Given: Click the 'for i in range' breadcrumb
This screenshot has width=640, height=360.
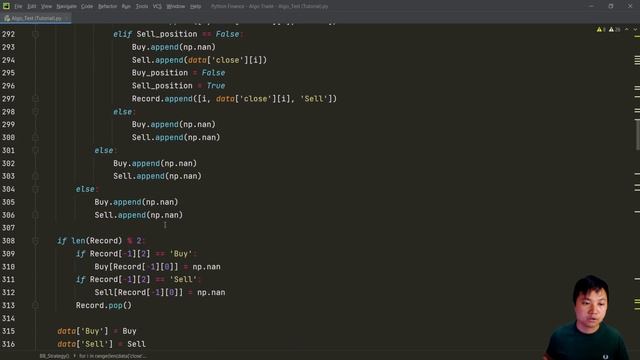Looking at the screenshot, I should pyautogui.click(x=112, y=356).
